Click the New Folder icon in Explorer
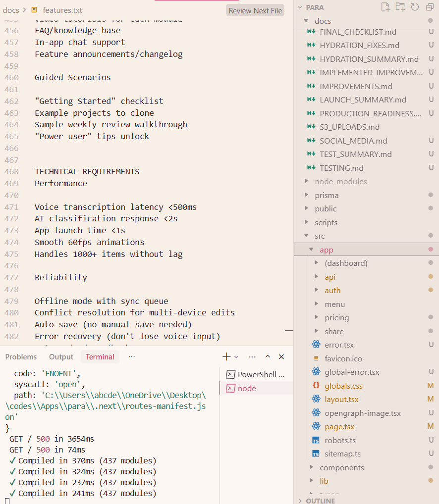The width and height of the screenshot is (439, 504). click(400, 7)
